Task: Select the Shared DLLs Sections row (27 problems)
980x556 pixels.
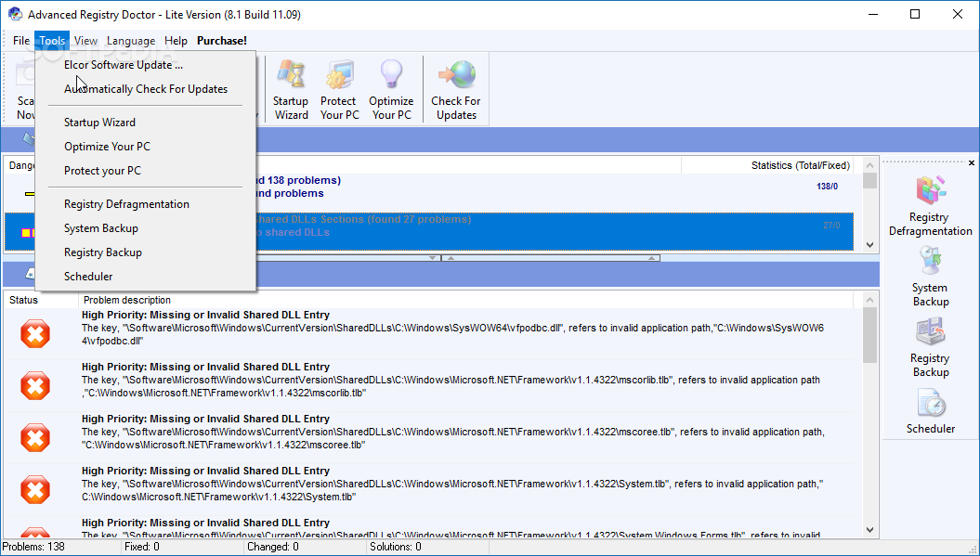Action: [429, 232]
